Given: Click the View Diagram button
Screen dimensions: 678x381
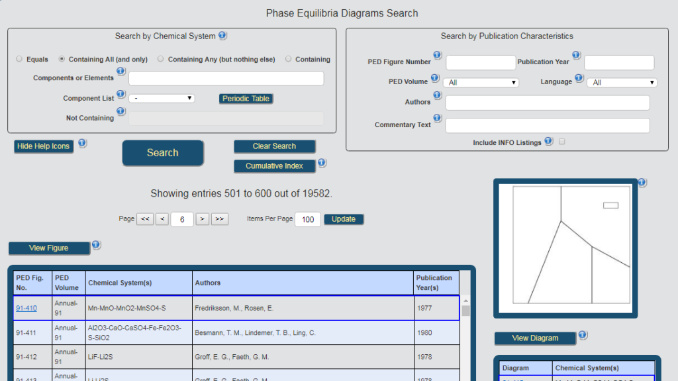Looking at the screenshot, I should click(535, 338).
